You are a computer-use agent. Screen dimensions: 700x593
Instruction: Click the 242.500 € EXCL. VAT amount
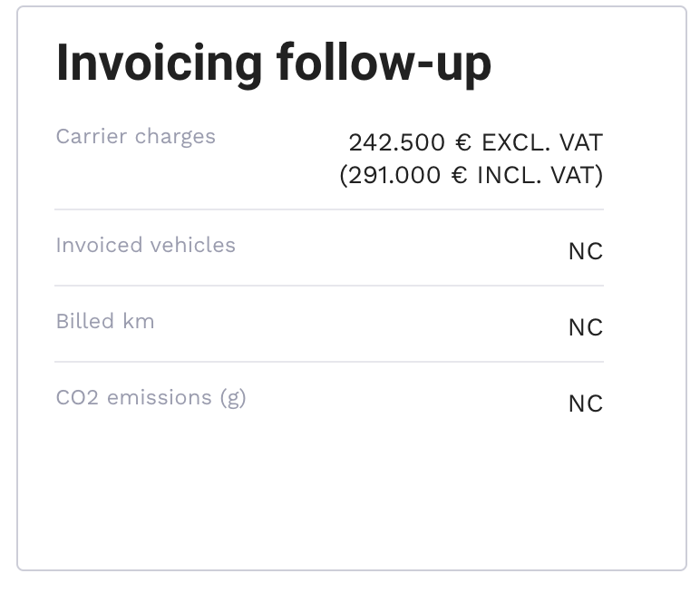coord(475,142)
